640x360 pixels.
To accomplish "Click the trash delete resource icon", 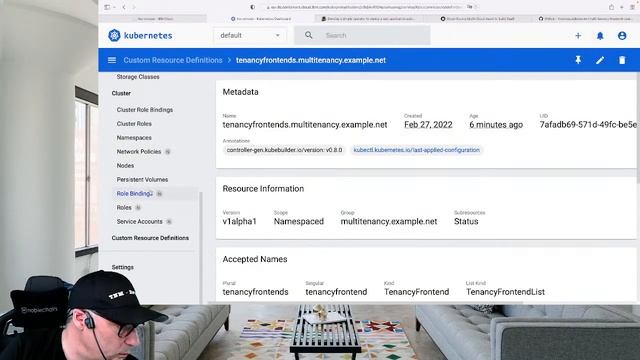I will click(x=622, y=60).
